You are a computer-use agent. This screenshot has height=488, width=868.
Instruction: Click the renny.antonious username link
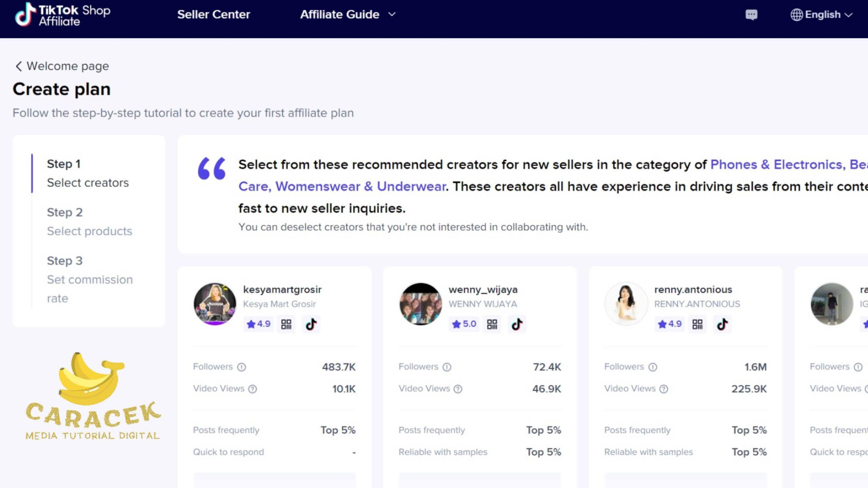tap(693, 290)
